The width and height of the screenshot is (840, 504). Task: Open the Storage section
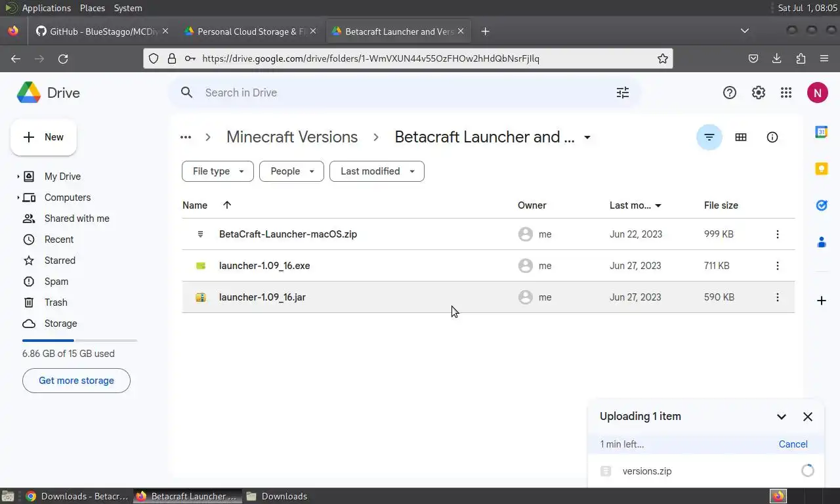(60, 324)
